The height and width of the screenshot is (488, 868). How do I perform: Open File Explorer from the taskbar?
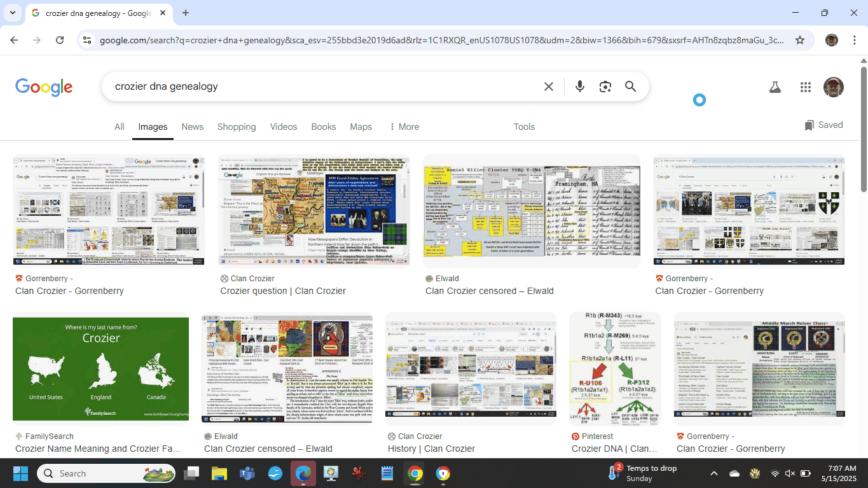tap(219, 473)
